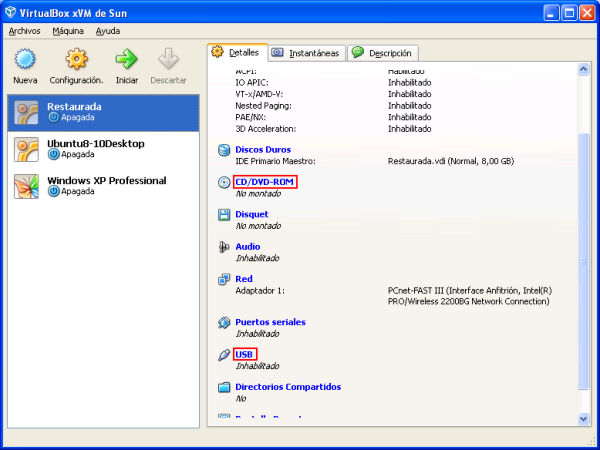Open the Directorios Compartidos link

pos(288,387)
